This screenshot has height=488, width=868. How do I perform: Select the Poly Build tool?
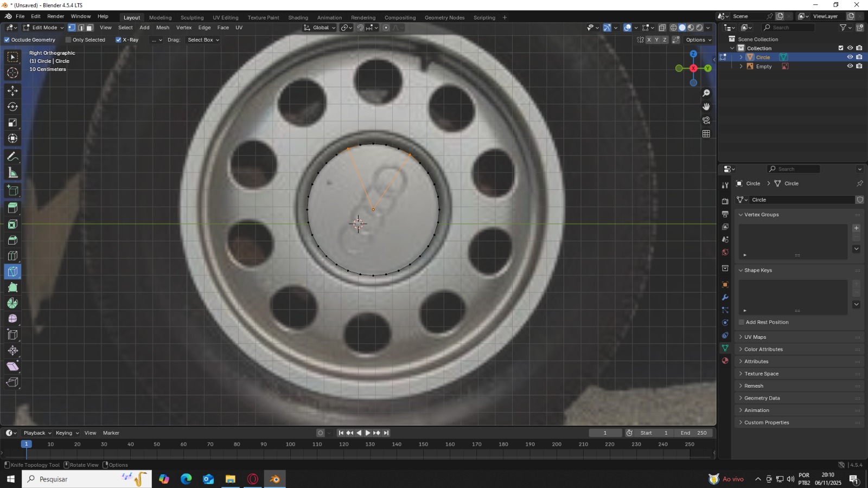pos(12,287)
